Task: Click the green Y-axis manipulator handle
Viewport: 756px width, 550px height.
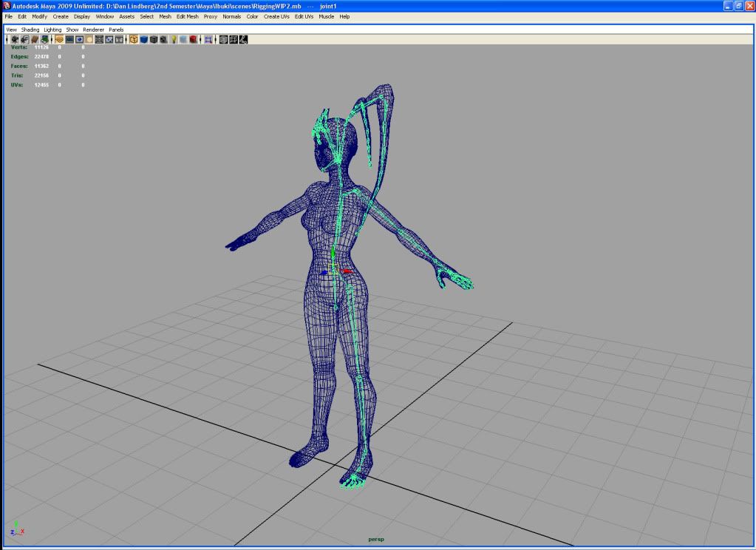Action: (333, 254)
